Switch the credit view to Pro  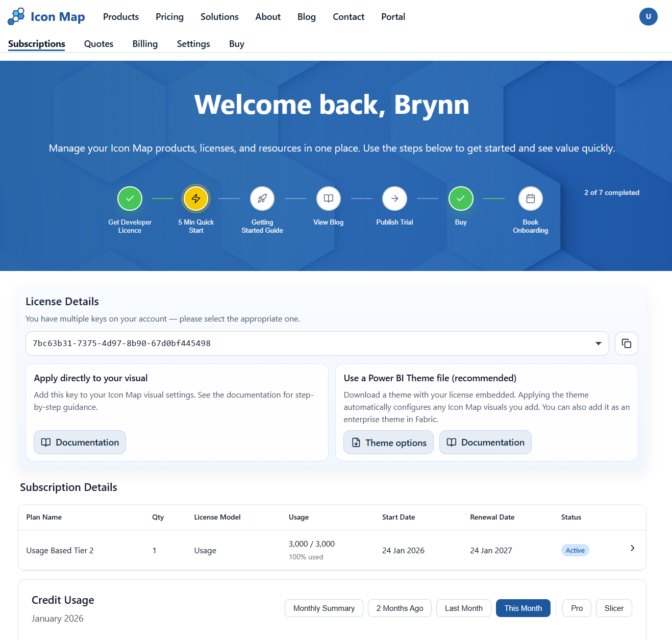(576, 608)
